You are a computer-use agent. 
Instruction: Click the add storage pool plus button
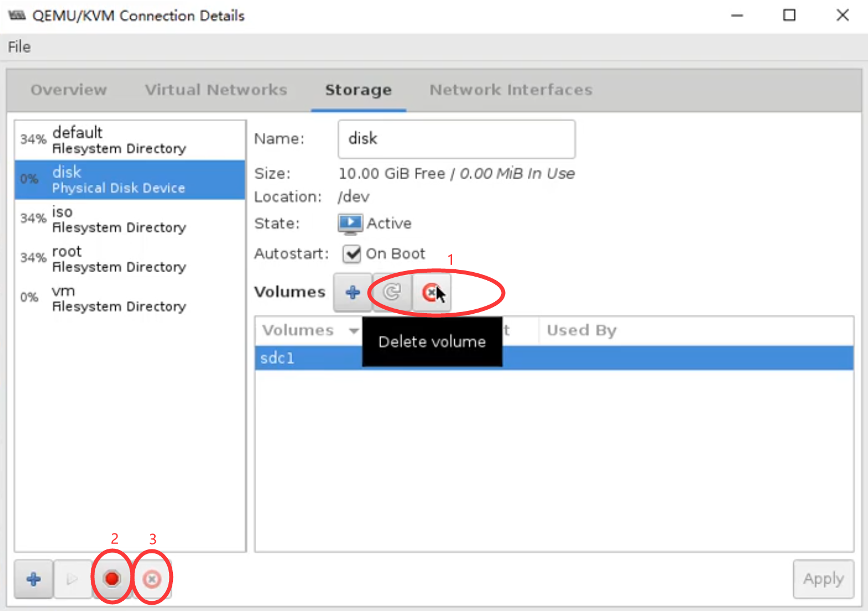[34, 579]
